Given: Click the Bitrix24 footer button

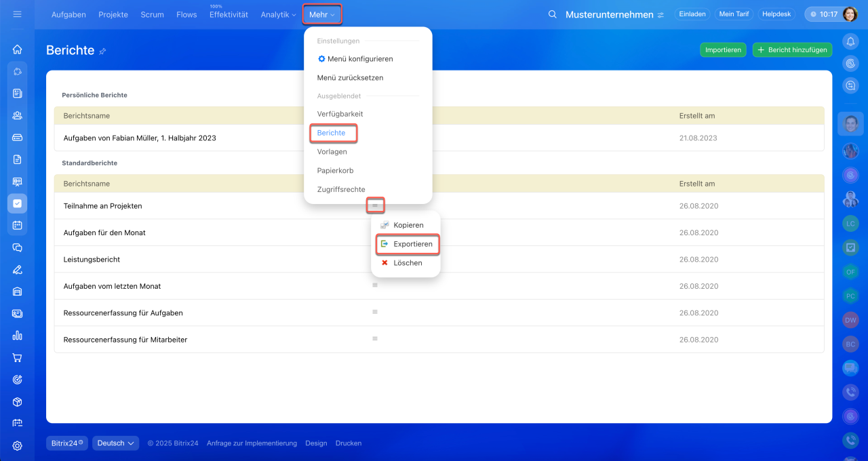Looking at the screenshot, I should (67, 443).
